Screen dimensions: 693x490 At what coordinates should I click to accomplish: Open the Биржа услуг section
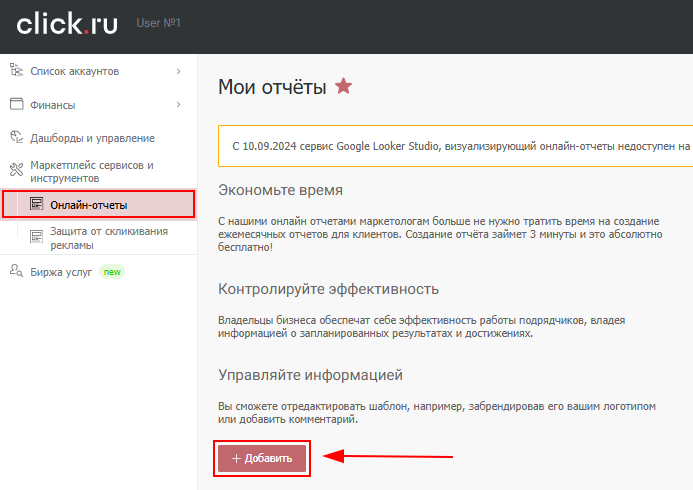[x=63, y=271]
